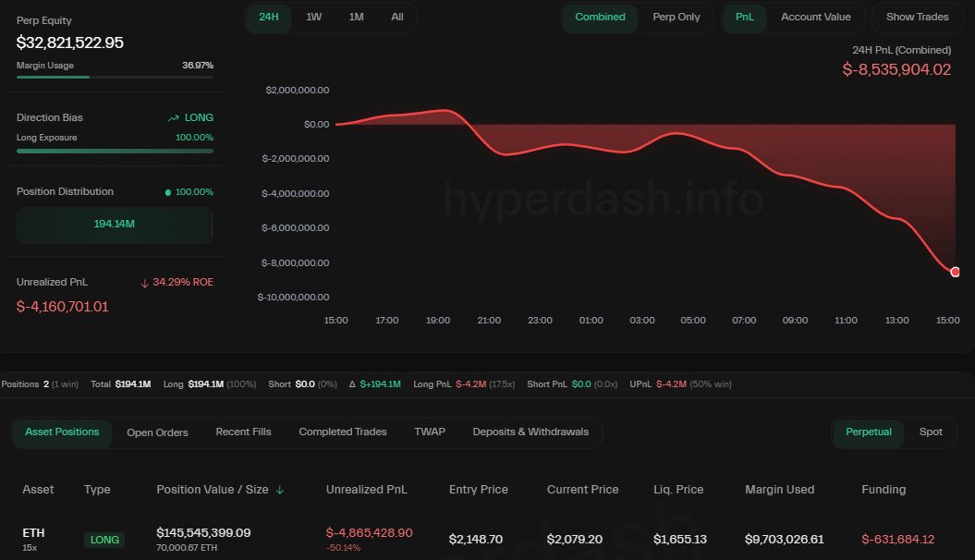Select the Combined chart mode
The width and height of the screenshot is (975, 560).
pyautogui.click(x=600, y=17)
